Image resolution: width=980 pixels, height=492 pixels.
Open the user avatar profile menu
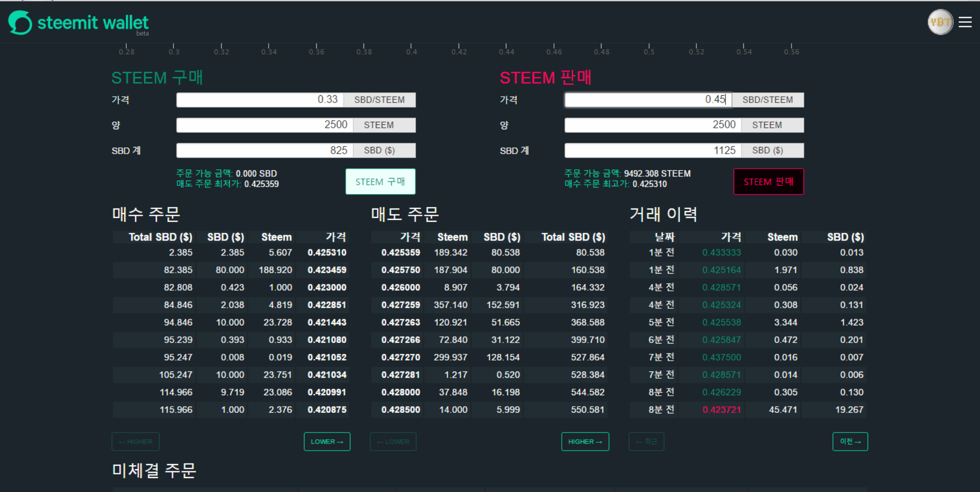pyautogui.click(x=940, y=22)
